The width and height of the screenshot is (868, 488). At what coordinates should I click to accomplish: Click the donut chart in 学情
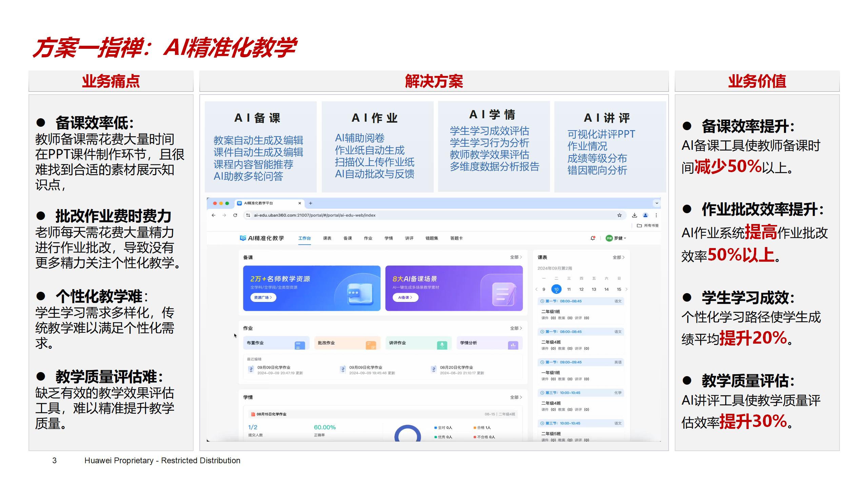[408, 433]
